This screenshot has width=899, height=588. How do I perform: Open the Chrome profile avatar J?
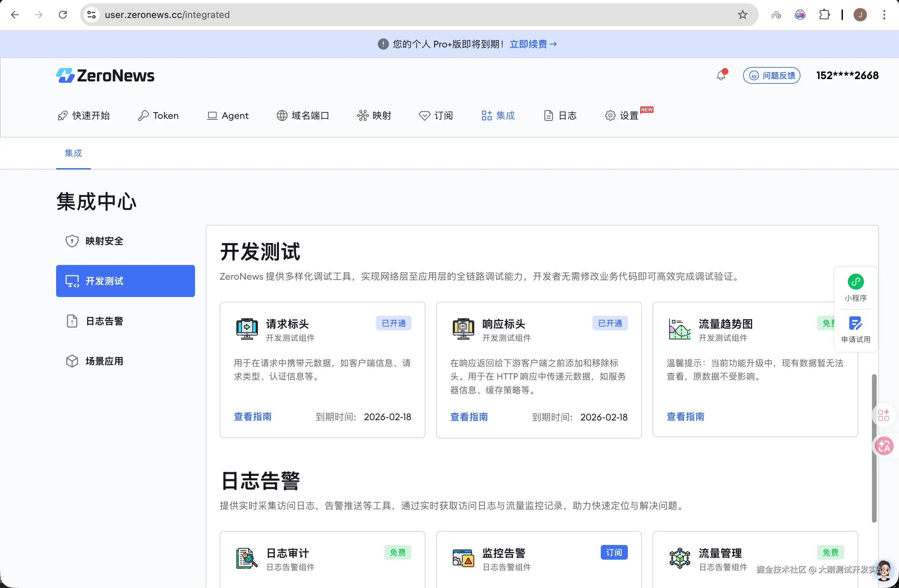tap(860, 15)
